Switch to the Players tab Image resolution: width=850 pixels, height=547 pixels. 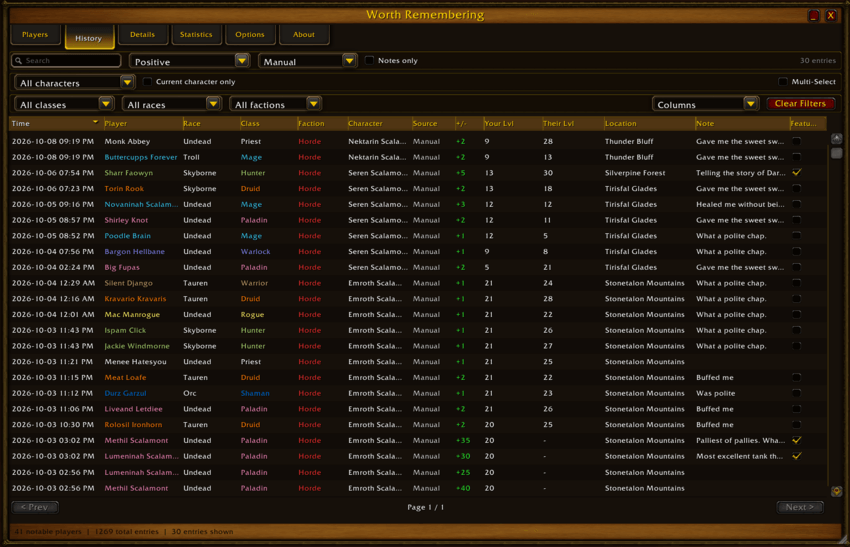point(35,35)
